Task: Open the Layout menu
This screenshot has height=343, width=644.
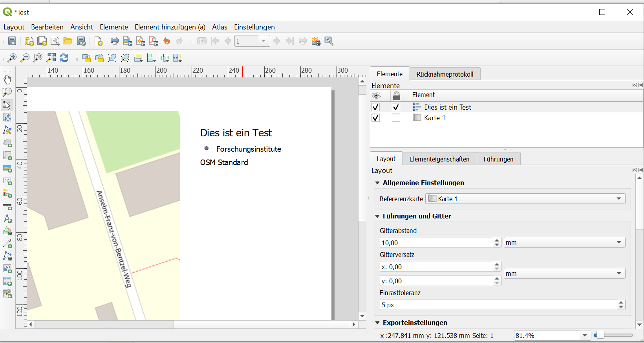Action: [14, 27]
